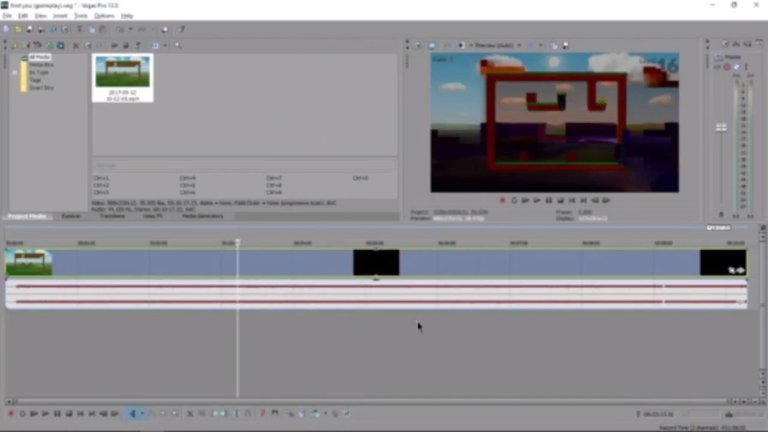This screenshot has width=768, height=432.
Task: Open the Tools menu
Action: click(x=80, y=16)
